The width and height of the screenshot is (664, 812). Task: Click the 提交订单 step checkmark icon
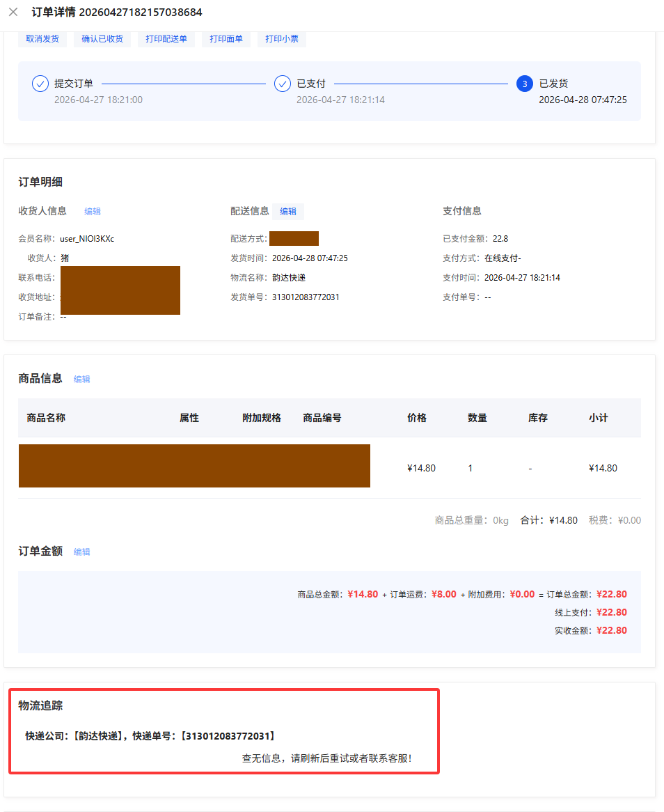[40, 84]
